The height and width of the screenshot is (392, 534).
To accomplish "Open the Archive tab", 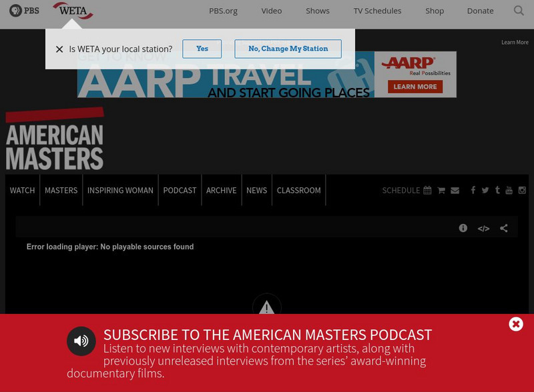I will coord(222,190).
